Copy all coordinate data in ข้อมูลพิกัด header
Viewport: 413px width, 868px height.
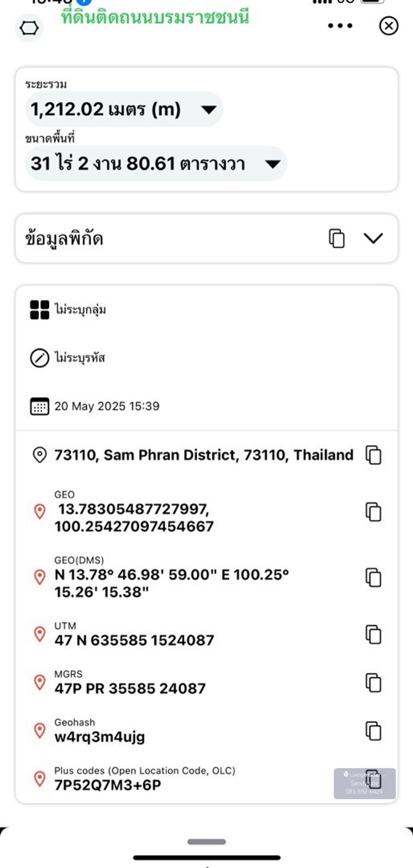(x=337, y=238)
